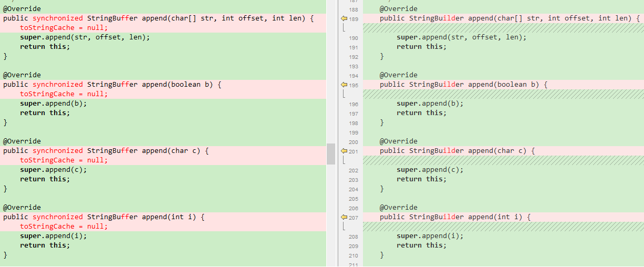Click line number 190 in the gutter
Image resolution: width=644 pixels, height=267 pixels.
point(354,38)
